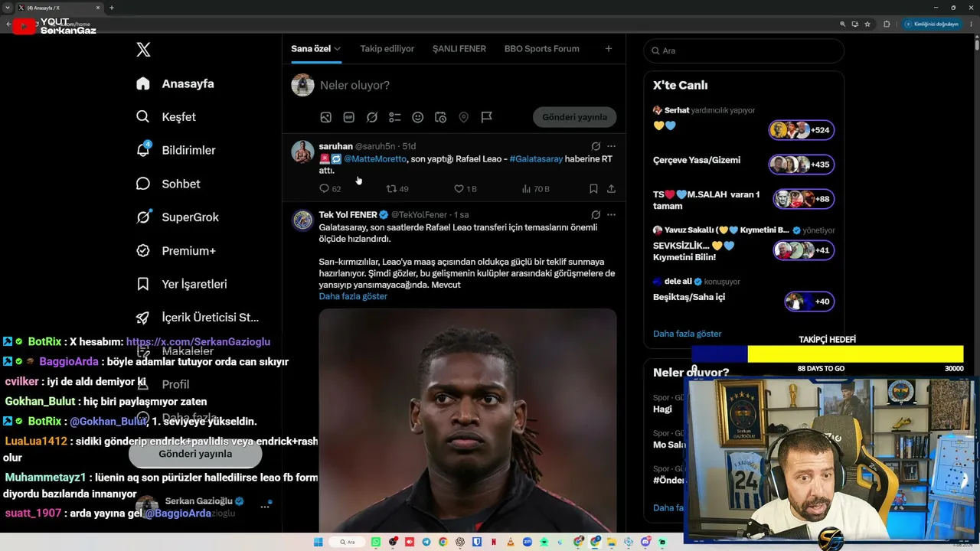Show more live spaces via Daha fazla göster
The image size is (980, 551).
[688, 334]
